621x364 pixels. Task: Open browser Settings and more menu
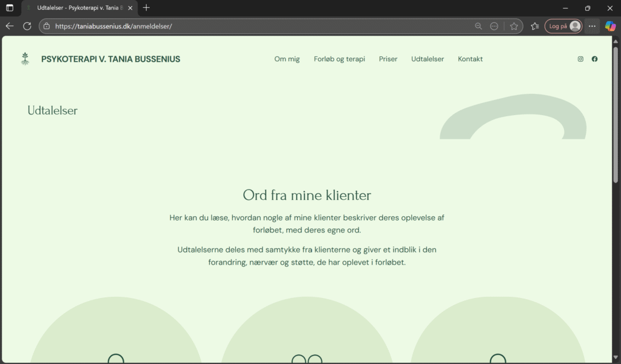592,26
